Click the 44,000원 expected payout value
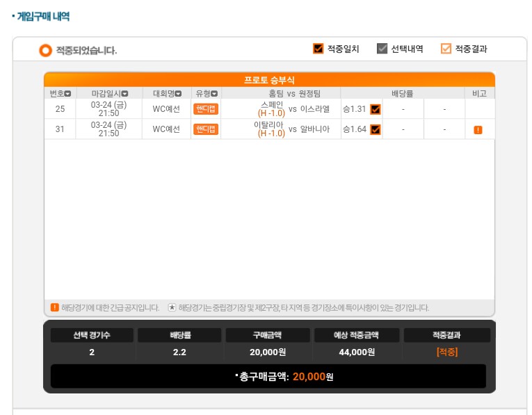 [357, 352]
